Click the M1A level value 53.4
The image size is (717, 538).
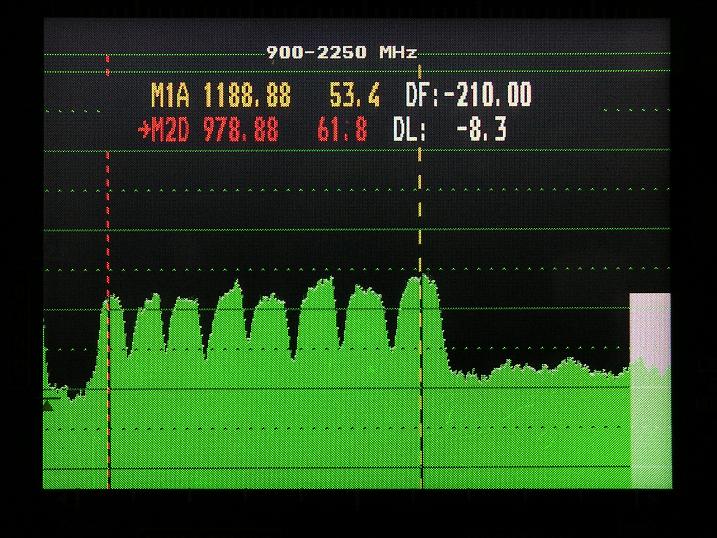coord(354,96)
